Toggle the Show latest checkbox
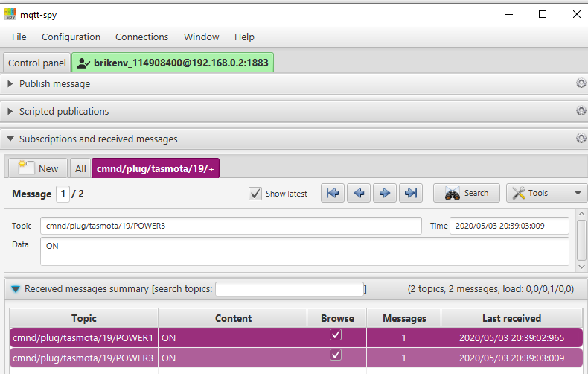 [x=255, y=194]
